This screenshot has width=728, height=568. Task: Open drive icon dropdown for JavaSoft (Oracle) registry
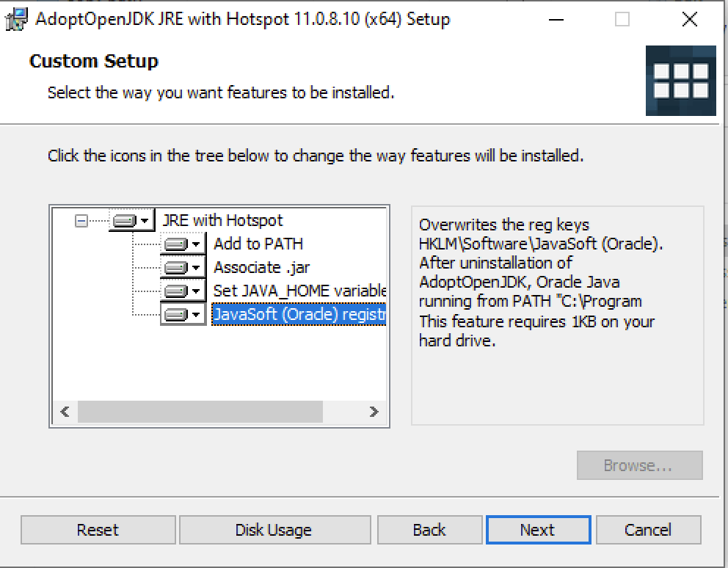183,315
